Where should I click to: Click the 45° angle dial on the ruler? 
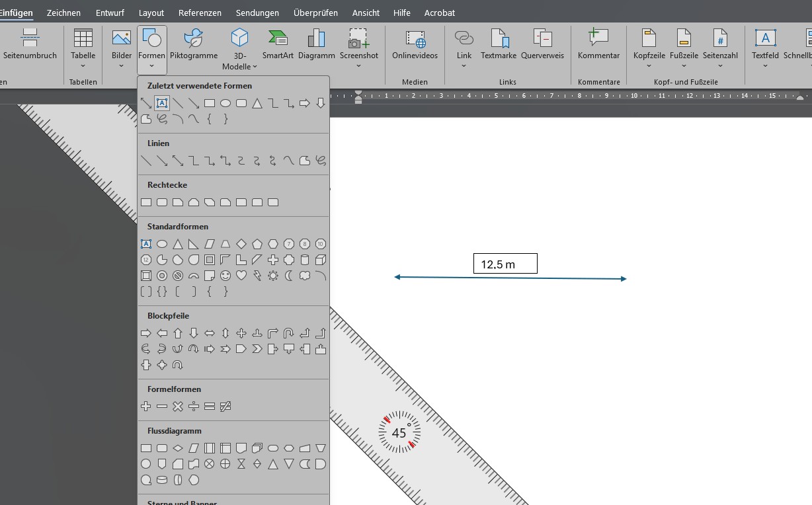click(x=399, y=433)
